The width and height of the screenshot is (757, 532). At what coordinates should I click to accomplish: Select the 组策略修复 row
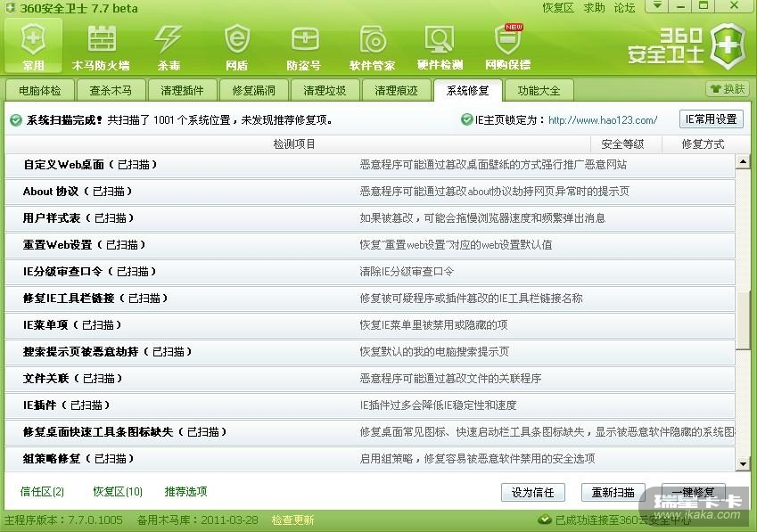tap(370, 459)
